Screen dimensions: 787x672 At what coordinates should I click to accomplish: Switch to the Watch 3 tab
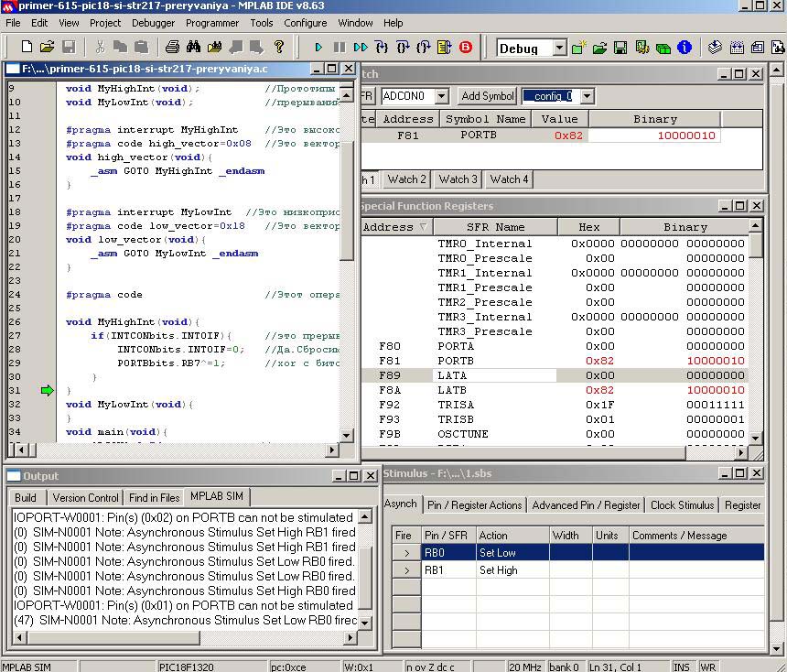tap(458, 179)
